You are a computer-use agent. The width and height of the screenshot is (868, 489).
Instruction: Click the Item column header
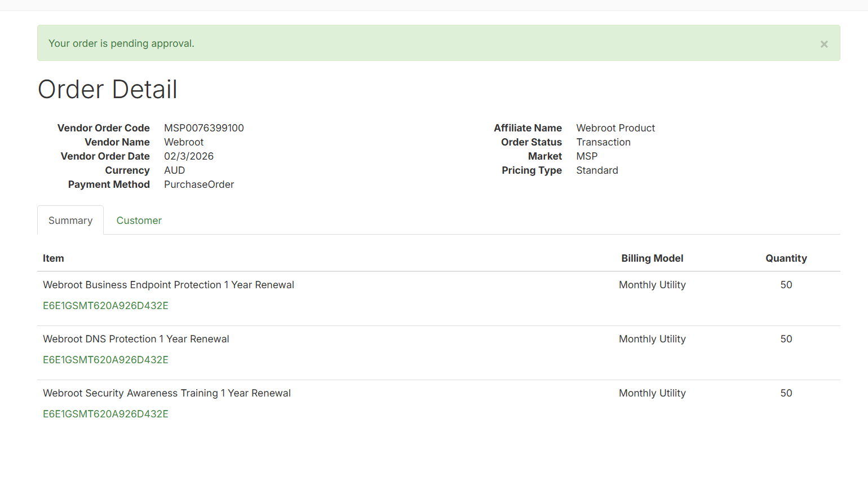coord(54,258)
